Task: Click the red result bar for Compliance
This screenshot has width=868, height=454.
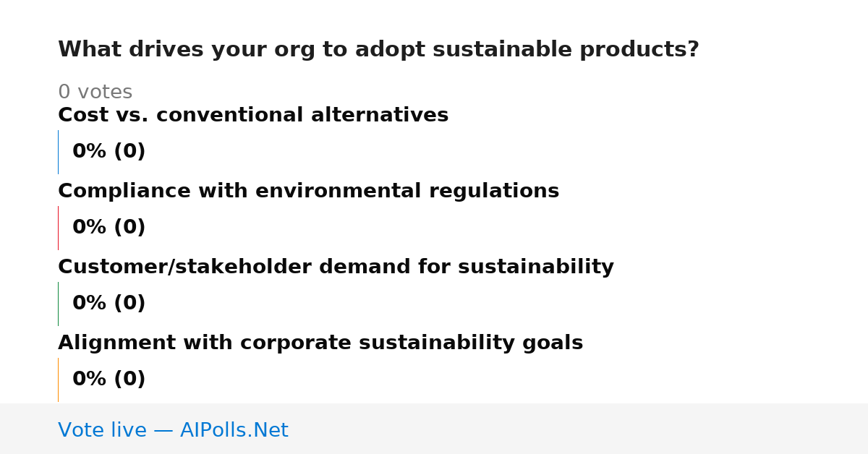Action: pos(58,228)
